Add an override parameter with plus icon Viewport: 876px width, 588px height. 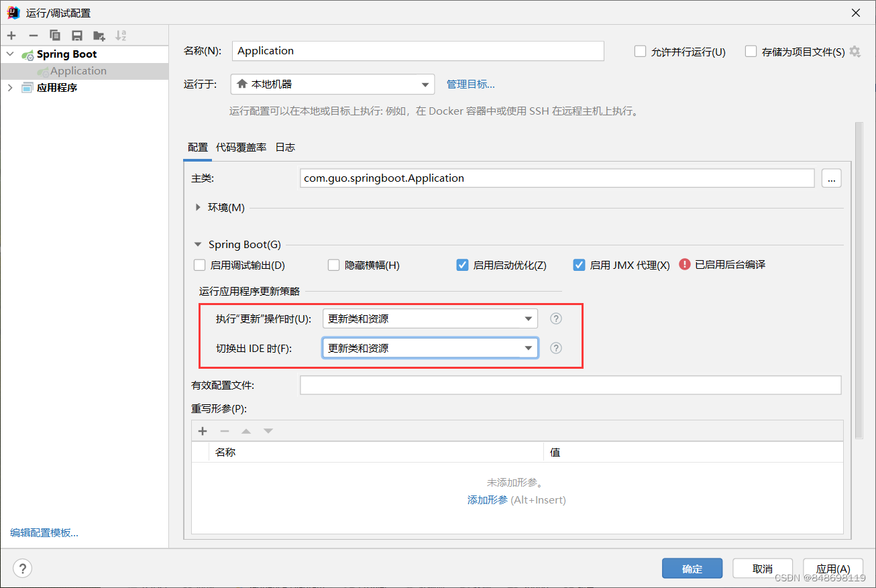point(203,431)
